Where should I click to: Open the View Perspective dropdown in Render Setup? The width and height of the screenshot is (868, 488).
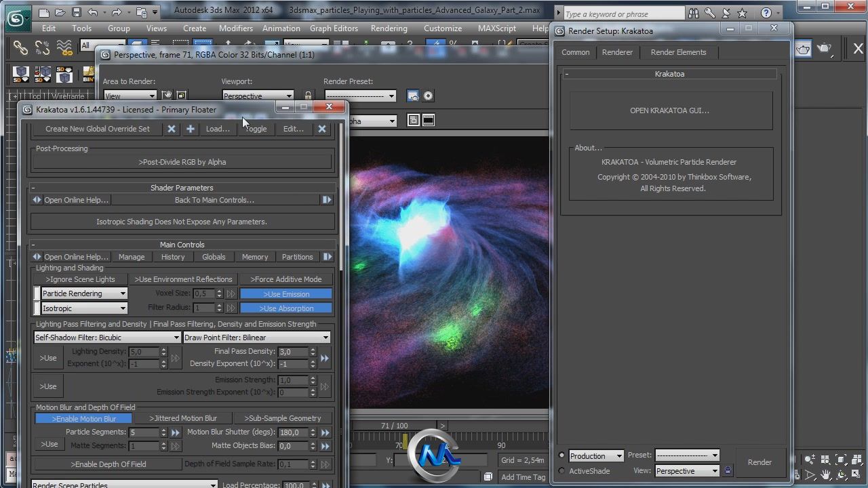(x=687, y=471)
